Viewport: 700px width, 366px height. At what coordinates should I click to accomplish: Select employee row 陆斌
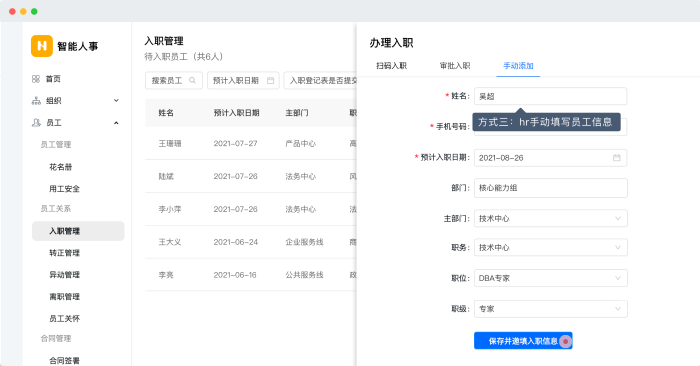[x=251, y=176]
